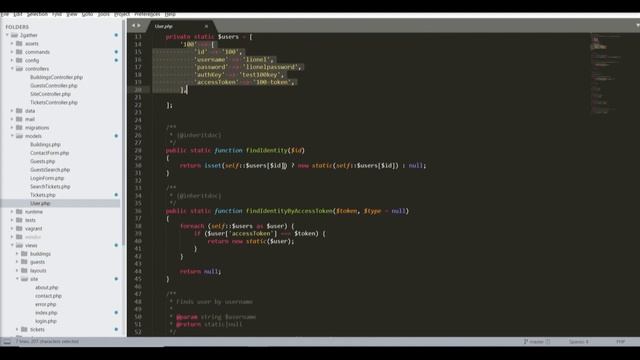Expand the tickets folder under views
This screenshot has height=360, width=640.
(x=17, y=329)
